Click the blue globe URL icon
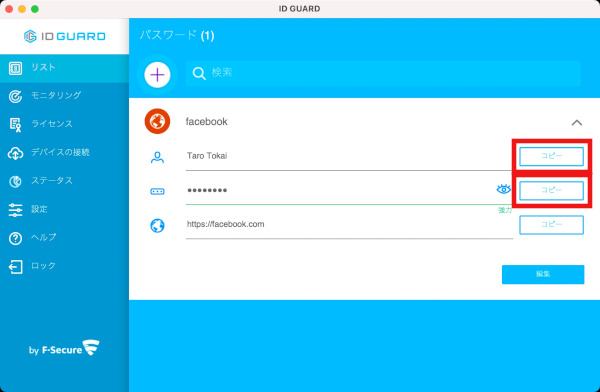Screen dimensions: 600x392 157,225
